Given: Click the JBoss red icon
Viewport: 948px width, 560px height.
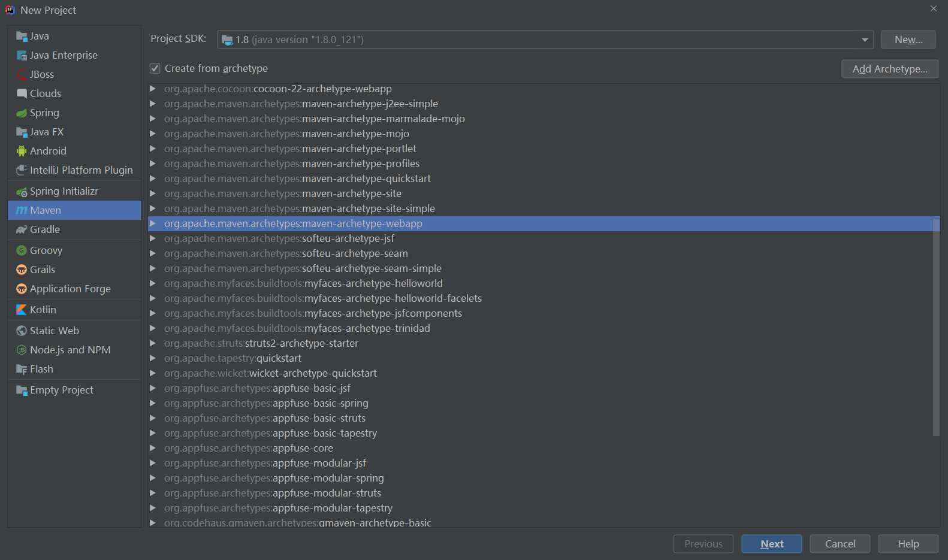Looking at the screenshot, I should pos(22,75).
